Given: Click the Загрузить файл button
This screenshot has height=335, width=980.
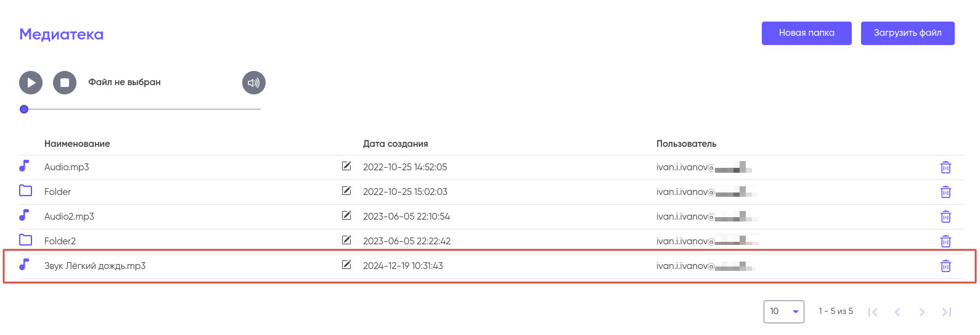Looking at the screenshot, I should (907, 33).
